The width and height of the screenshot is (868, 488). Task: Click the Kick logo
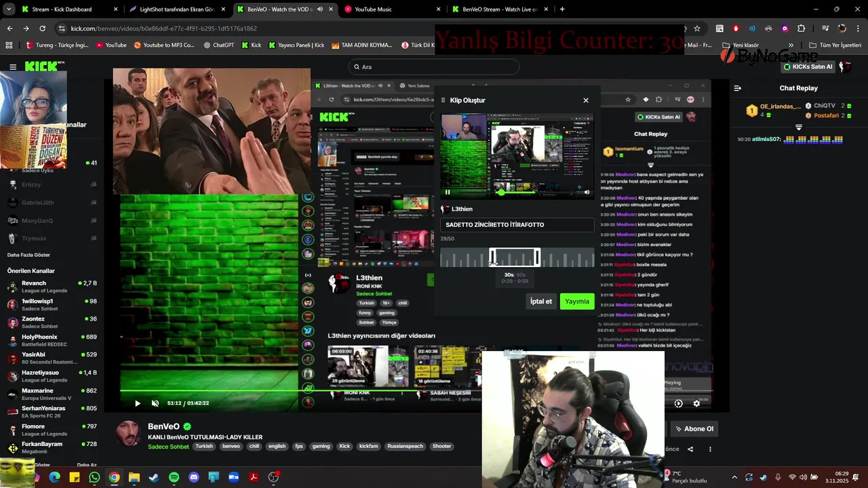pos(43,66)
